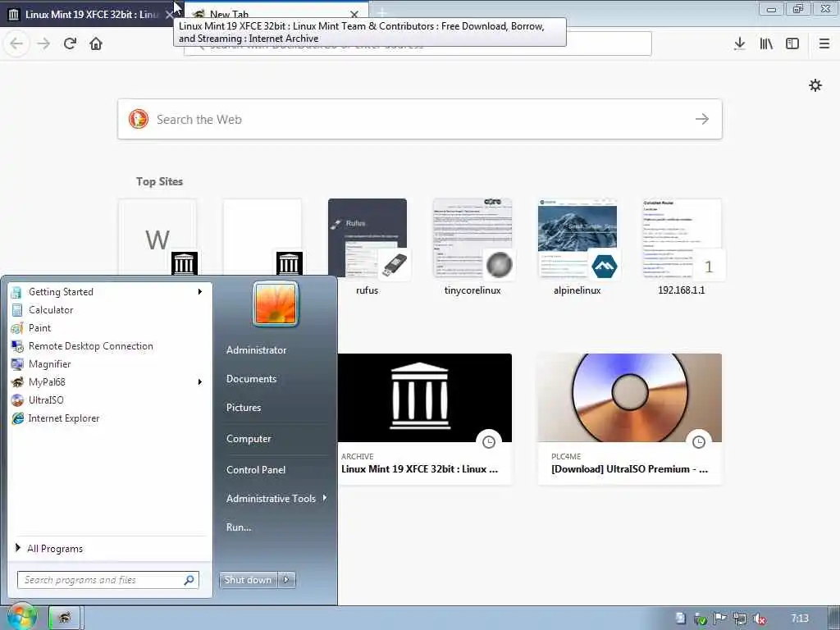840x630 pixels.
Task: Click the browser Forward arrow button
Action: click(x=43, y=43)
